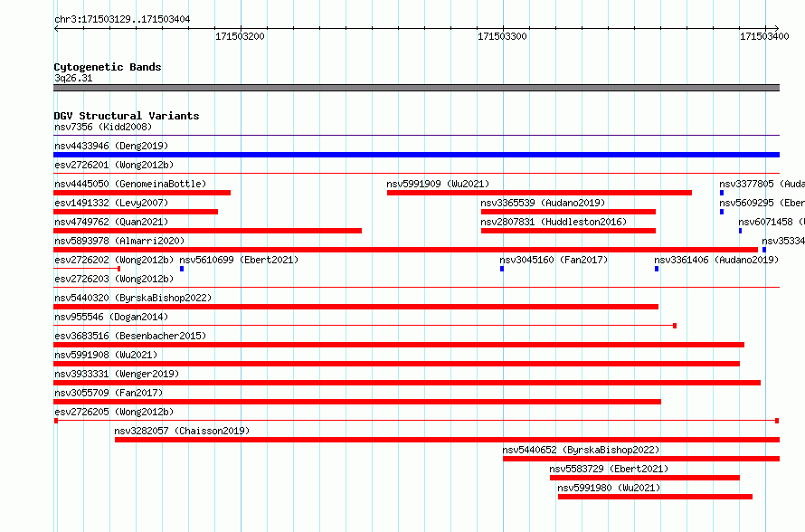Click the nsv3055709 (Fan2017) label
The height and width of the screenshot is (532, 805).
109,393
